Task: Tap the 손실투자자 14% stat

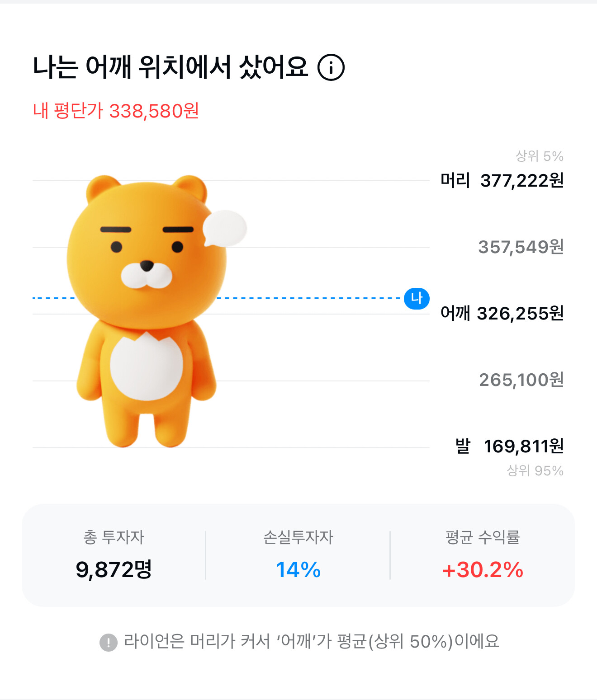Action: pyautogui.click(x=298, y=555)
